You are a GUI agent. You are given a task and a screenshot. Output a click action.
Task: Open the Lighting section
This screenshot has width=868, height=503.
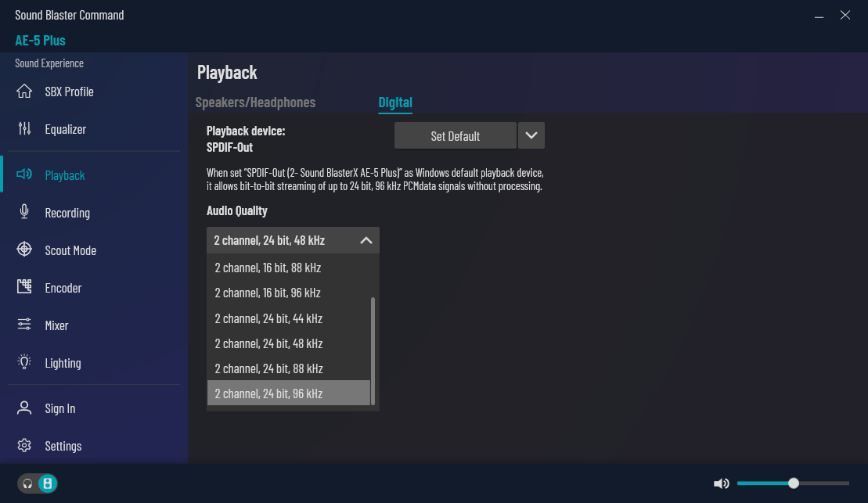[x=63, y=364]
